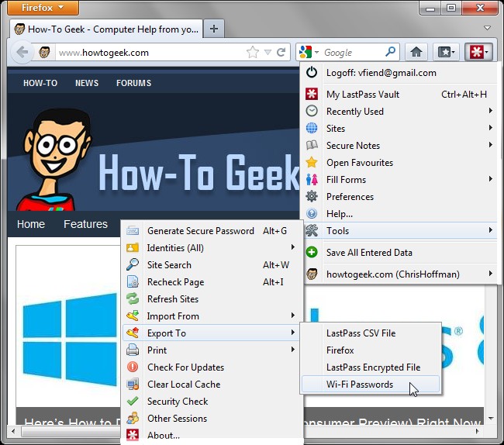Click the back navigation arrow
This screenshot has width=504, height=445.
pyautogui.click(x=22, y=52)
